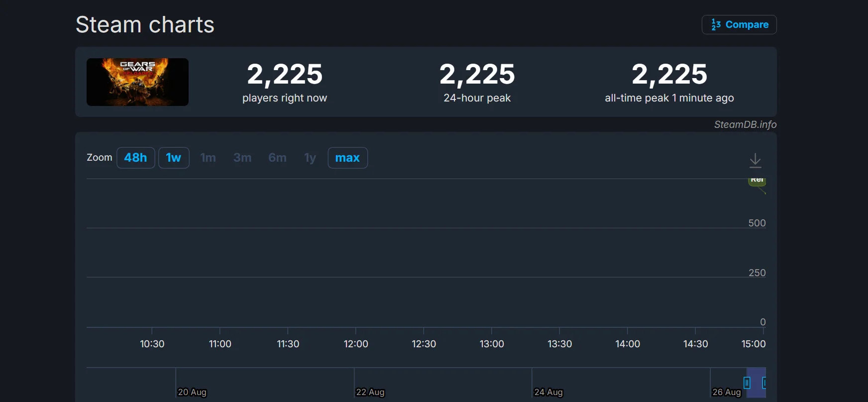
Task: Click the all-time peak figure
Action: click(x=669, y=74)
